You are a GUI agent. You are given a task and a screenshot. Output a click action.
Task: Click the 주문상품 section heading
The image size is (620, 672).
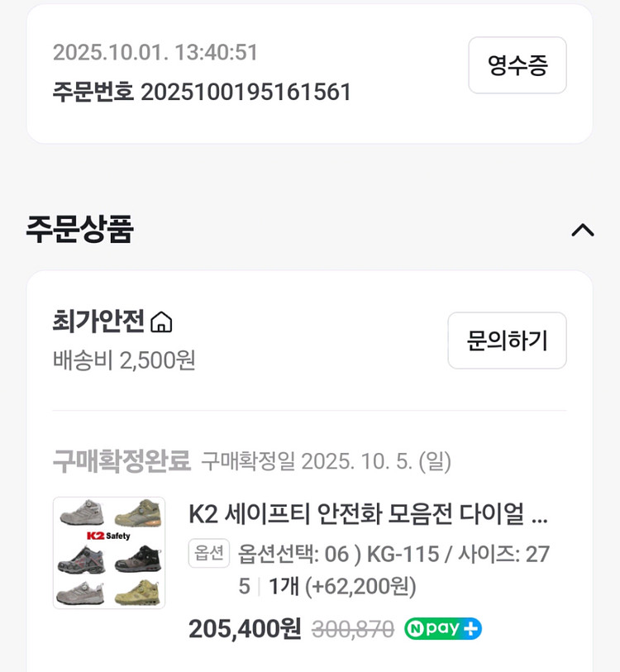coord(79,229)
